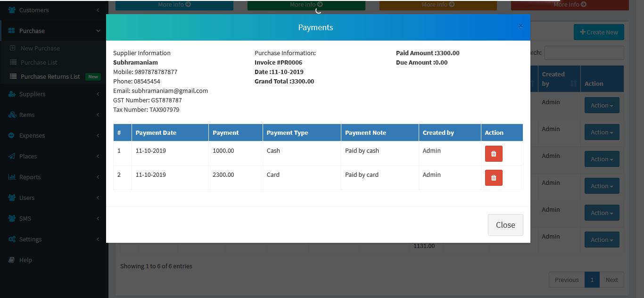The width and height of the screenshot is (644, 298).
Task: Open the first row Action dropdown
Action: [x=602, y=106]
